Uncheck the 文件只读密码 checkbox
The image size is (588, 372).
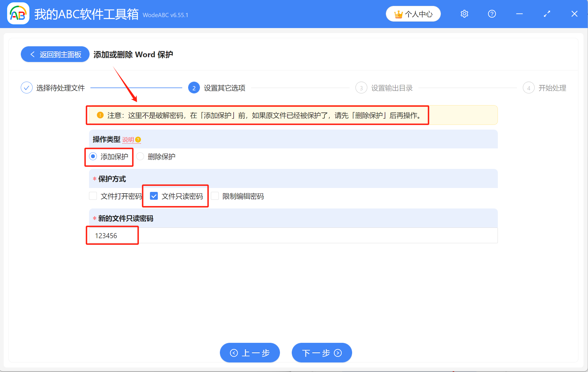coord(154,196)
